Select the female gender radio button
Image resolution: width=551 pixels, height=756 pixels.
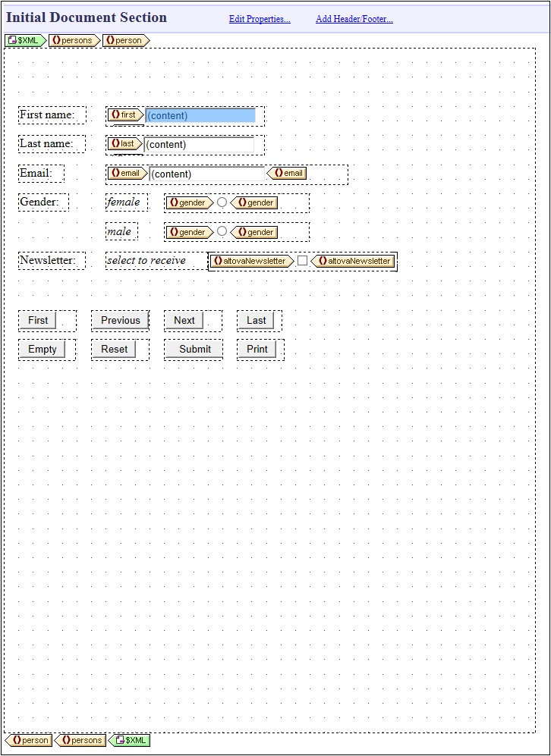pyautogui.click(x=222, y=202)
